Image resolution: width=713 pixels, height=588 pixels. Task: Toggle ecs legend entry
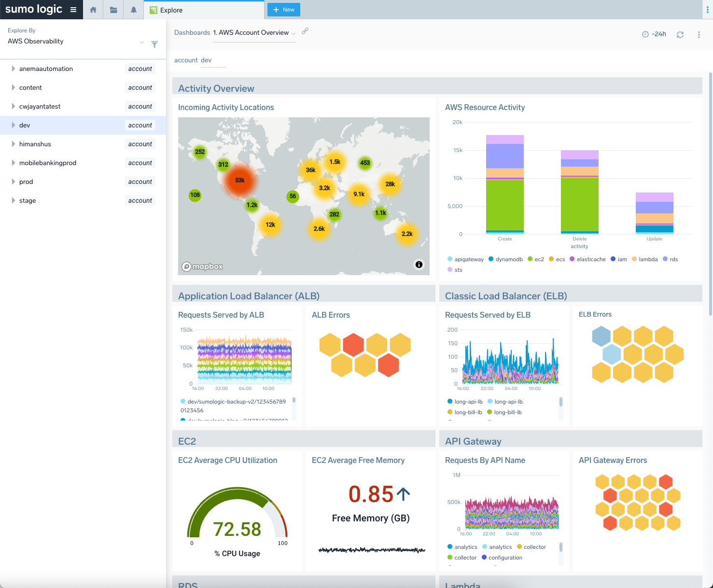coord(557,259)
